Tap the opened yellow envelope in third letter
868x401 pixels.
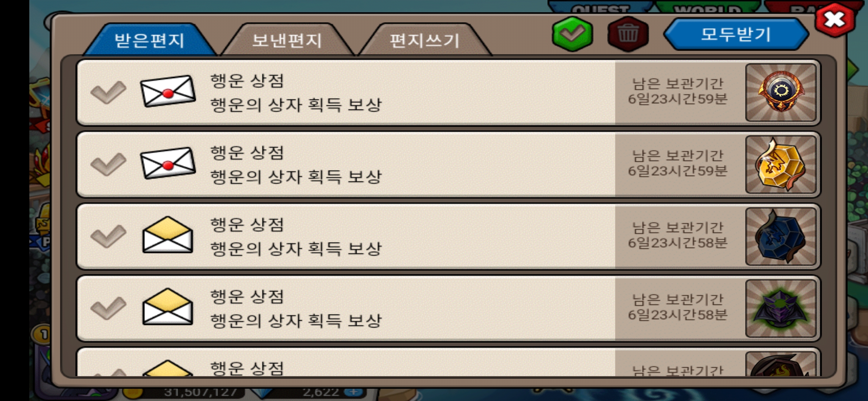coord(168,235)
